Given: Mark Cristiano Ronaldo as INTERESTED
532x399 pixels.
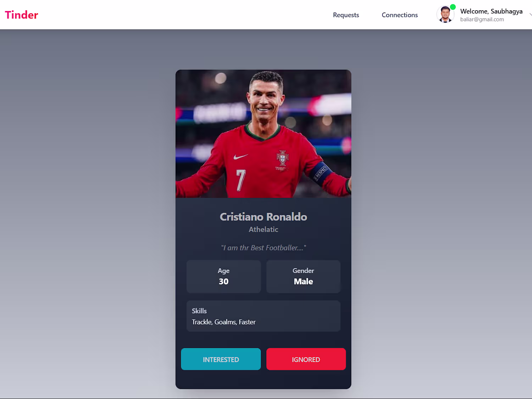Looking at the screenshot, I should (x=221, y=359).
